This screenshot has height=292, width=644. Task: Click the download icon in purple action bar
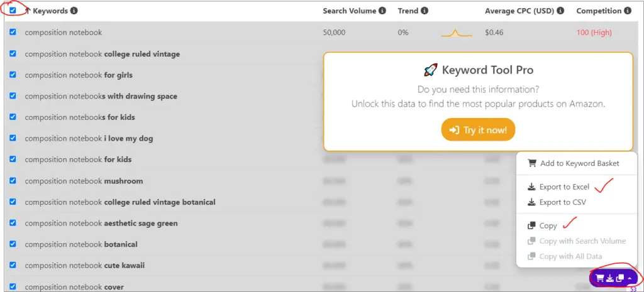pyautogui.click(x=610, y=278)
